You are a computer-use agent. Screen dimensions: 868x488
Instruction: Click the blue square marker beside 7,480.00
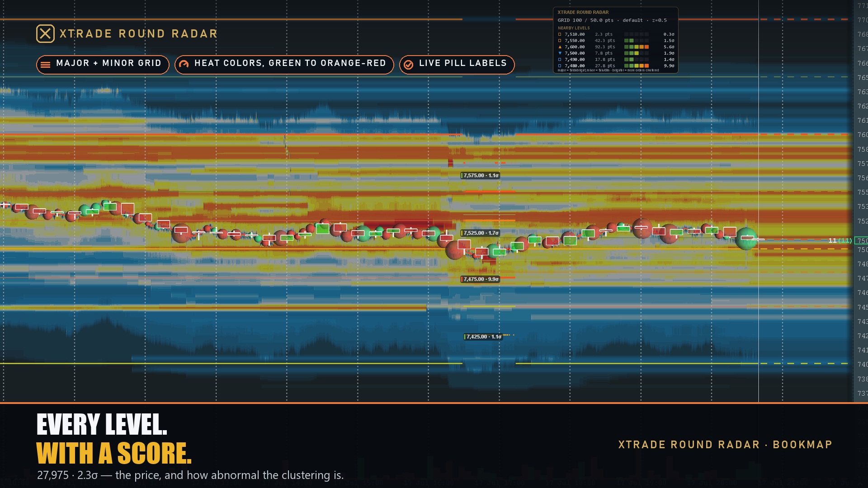pyautogui.click(x=560, y=66)
